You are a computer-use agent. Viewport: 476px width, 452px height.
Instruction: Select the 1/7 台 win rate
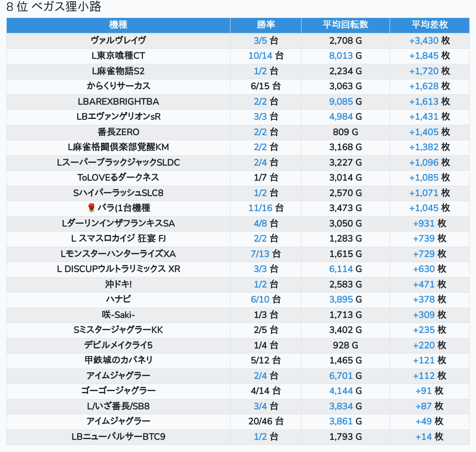[x=266, y=178]
